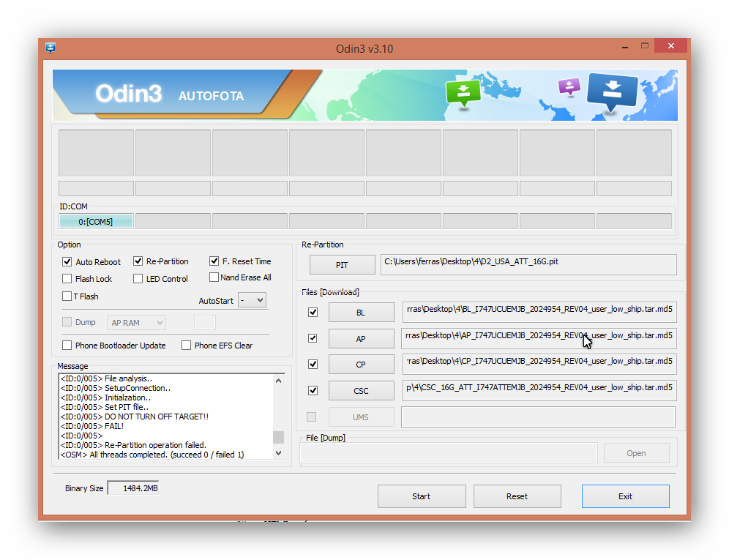Click the CP file browse button
Screen dimensions: 729x560
tap(362, 365)
